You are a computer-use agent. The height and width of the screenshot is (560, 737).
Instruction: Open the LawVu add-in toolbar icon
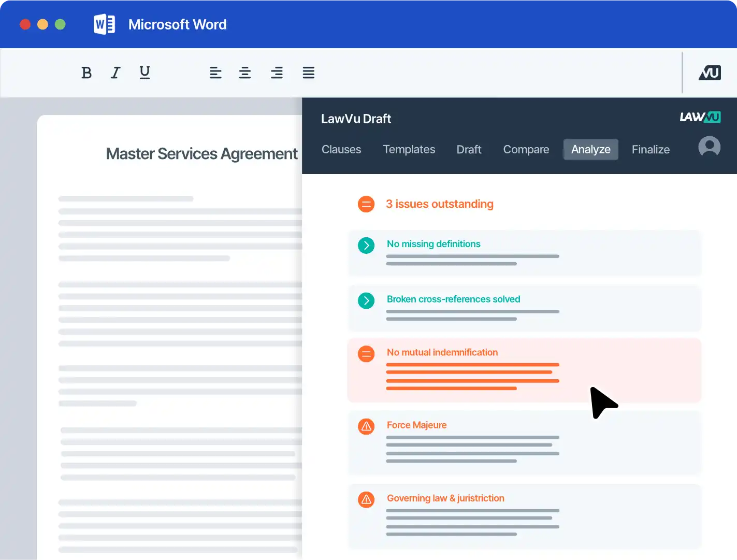[x=710, y=73]
